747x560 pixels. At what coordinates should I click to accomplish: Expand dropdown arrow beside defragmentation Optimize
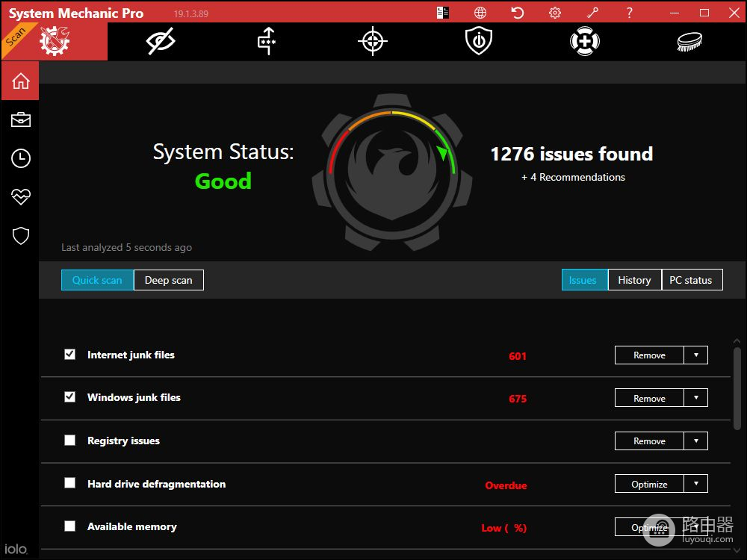pyautogui.click(x=696, y=484)
